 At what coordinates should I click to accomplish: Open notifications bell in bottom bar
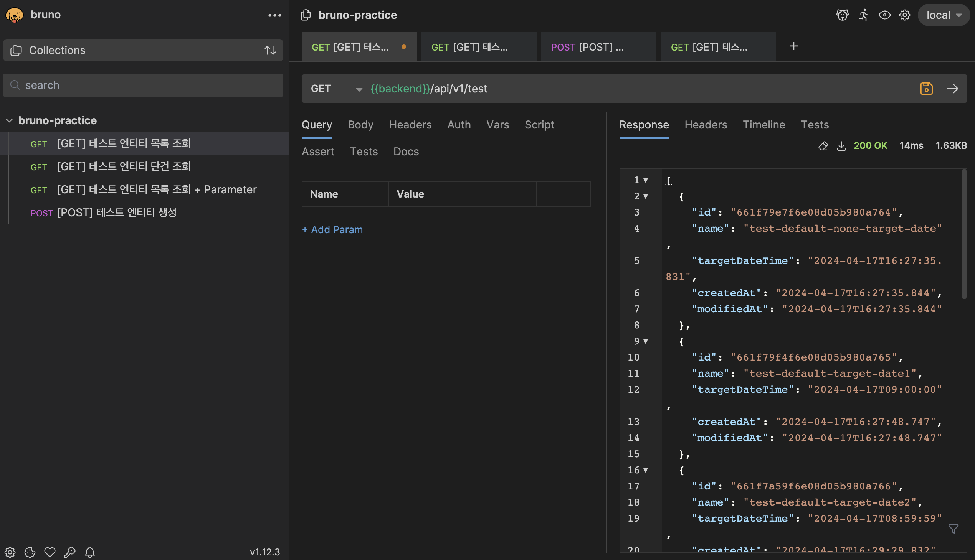click(x=90, y=552)
